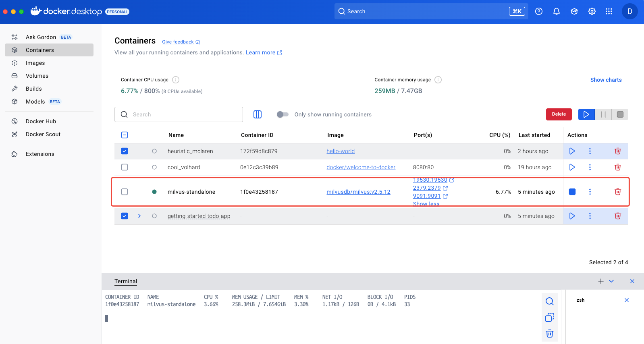This screenshot has height=344, width=644.
Task: Go to Images in the sidebar
Action: pyautogui.click(x=49, y=63)
